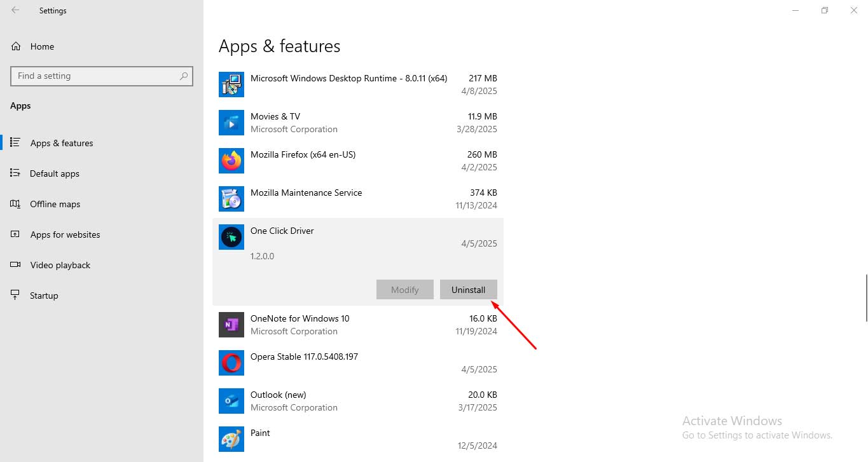
Task: Select the Opera Stable icon in list
Action: coord(231,363)
